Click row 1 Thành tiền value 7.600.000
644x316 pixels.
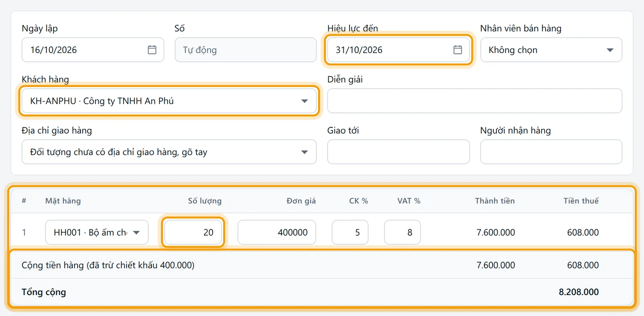pos(495,233)
